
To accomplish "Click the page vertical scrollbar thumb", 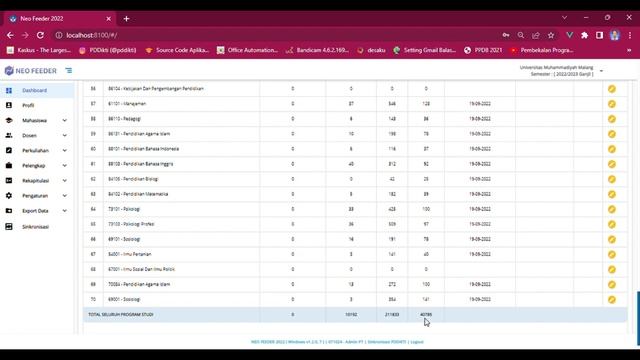I will point(638,318).
